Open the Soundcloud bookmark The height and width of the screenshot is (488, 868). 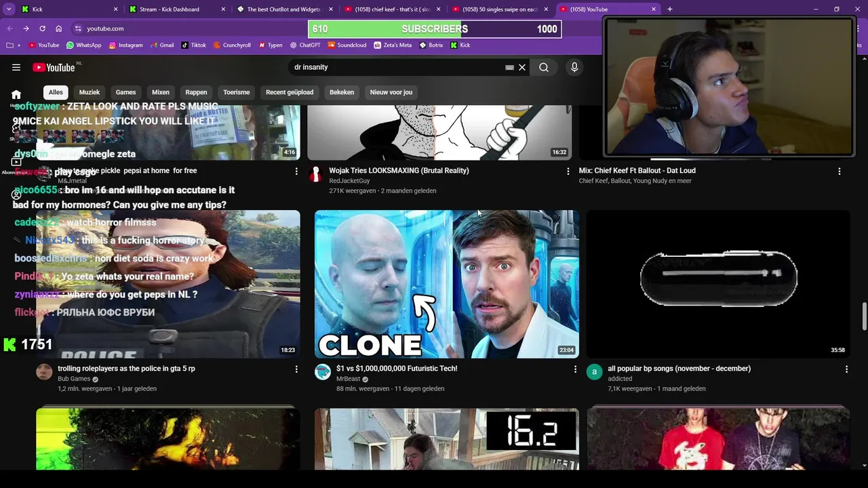[x=347, y=45]
